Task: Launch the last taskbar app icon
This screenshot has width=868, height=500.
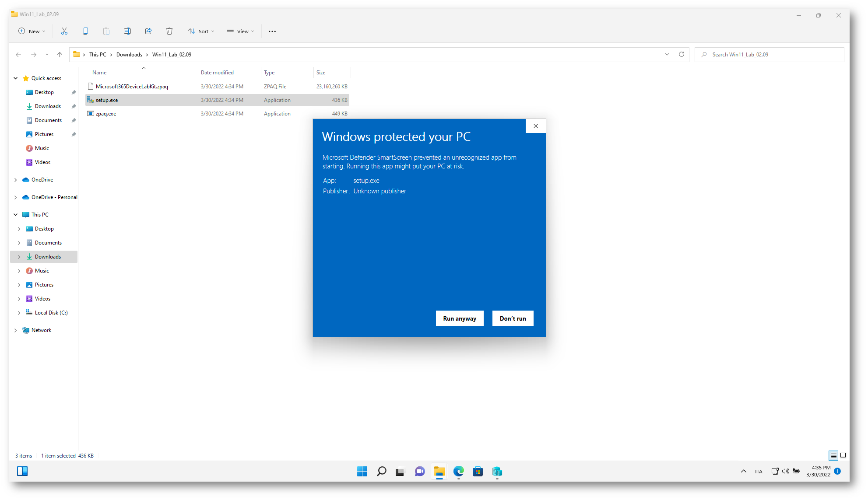Action: 497,472
